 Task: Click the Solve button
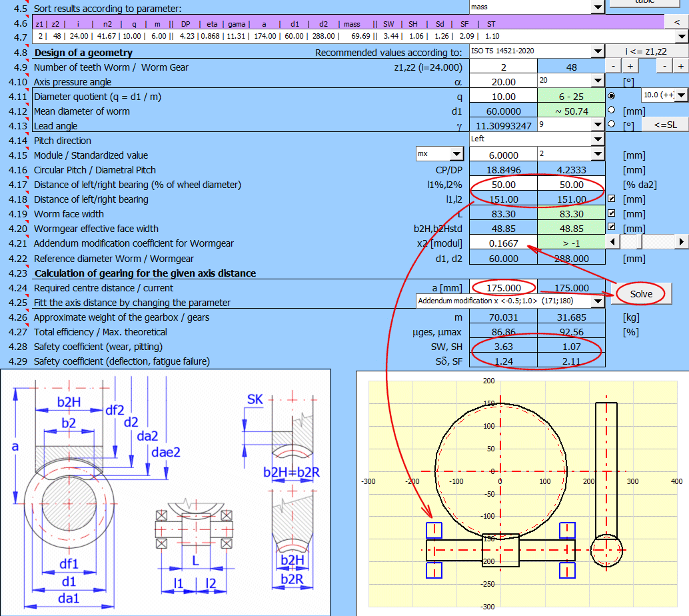click(x=641, y=294)
